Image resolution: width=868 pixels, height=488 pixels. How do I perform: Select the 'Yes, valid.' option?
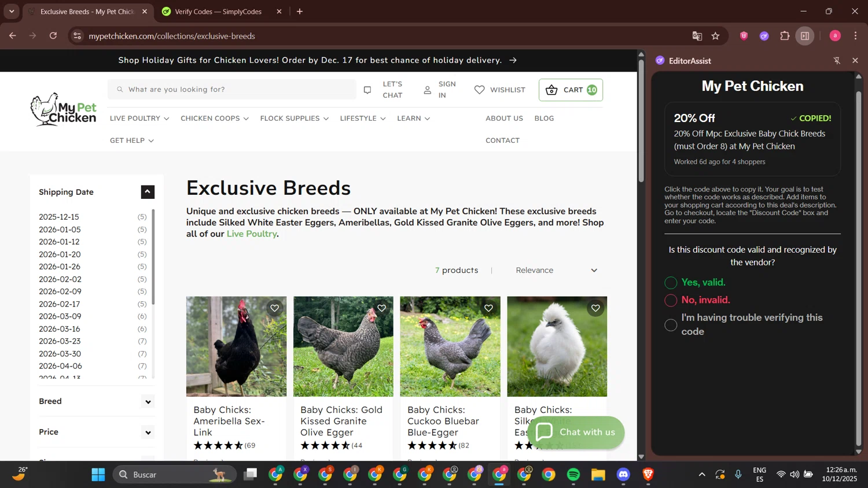671,283
